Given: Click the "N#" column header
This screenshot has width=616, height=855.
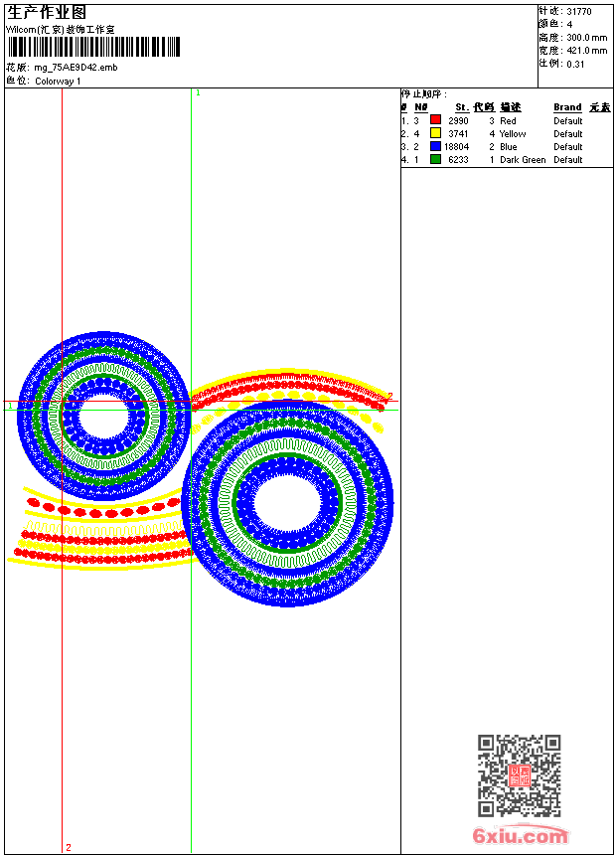Looking at the screenshot, I should click(421, 107).
